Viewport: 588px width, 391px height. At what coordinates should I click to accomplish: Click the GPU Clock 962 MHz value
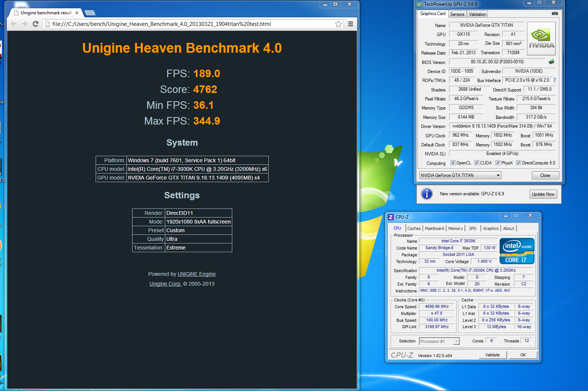coord(460,135)
